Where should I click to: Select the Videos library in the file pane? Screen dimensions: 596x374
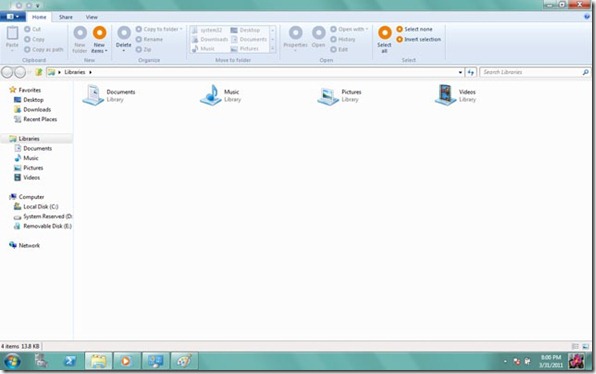pos(456,95)
